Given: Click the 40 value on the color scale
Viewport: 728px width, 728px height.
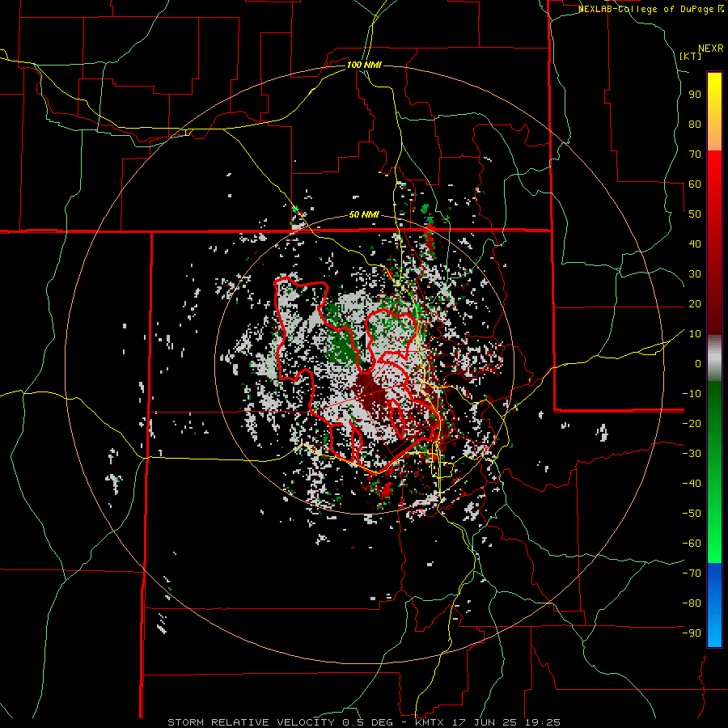Looking at the screenshot, I should pos(695,244).
